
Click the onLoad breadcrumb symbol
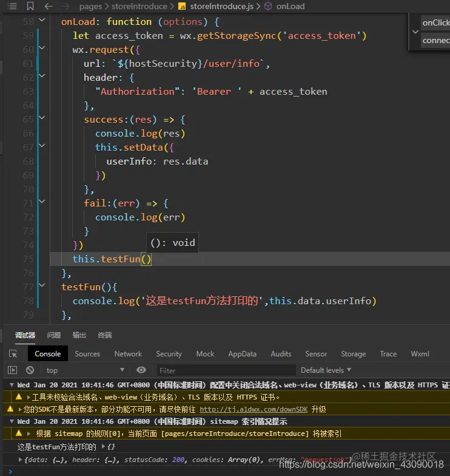tap(290, 6)
